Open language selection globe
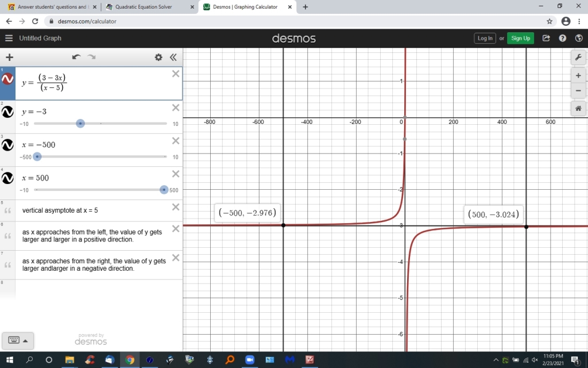 pyautogui.click(x=579, y=38)
